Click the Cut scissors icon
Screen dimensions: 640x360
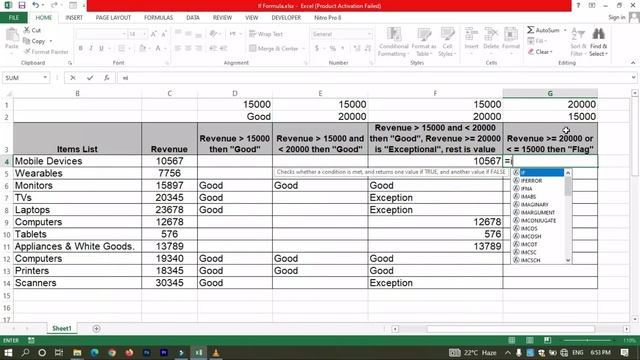(x=27, y=30)
